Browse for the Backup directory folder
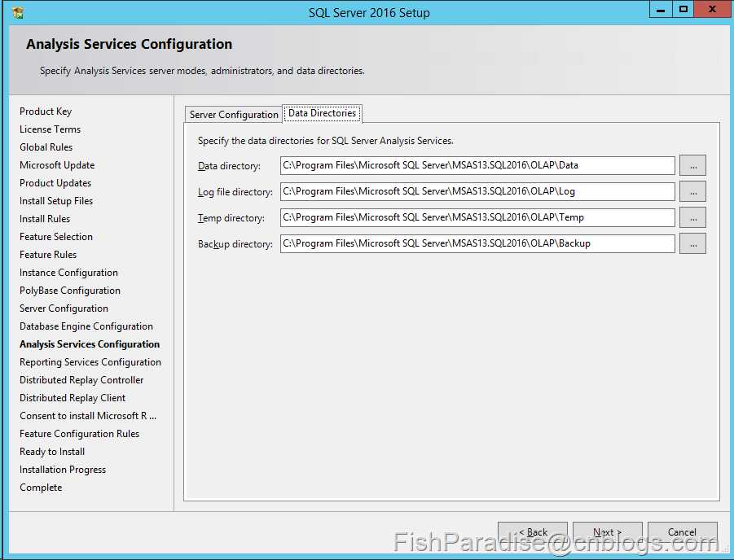 point(692,243)
